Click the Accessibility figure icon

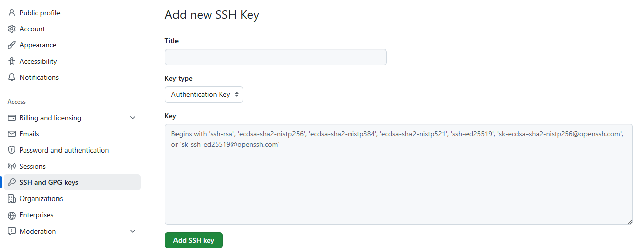[x=12, y=61]
